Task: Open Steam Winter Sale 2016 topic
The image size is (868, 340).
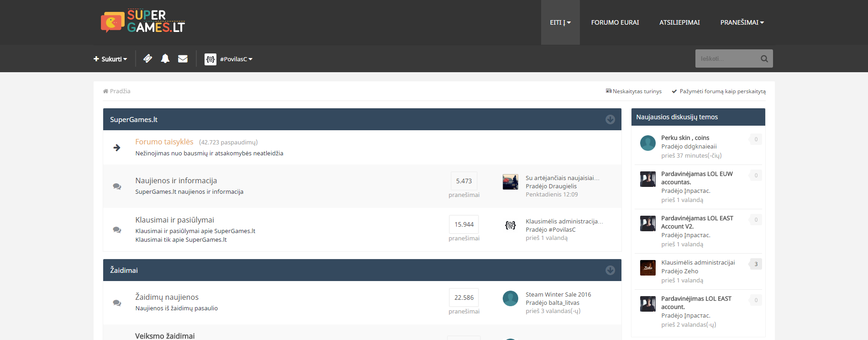Action: click(558, 294)
